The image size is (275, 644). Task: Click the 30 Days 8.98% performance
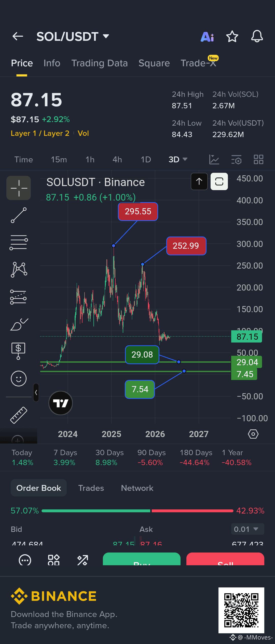109,457
